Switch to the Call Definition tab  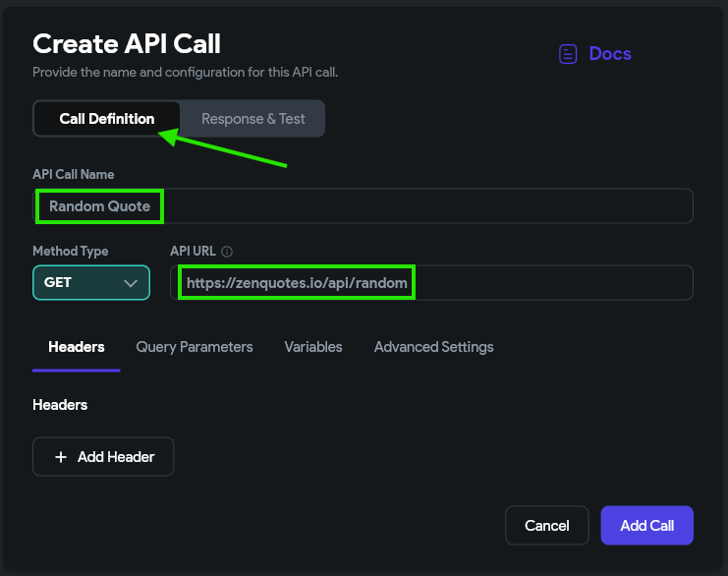(x=107, y=119)
